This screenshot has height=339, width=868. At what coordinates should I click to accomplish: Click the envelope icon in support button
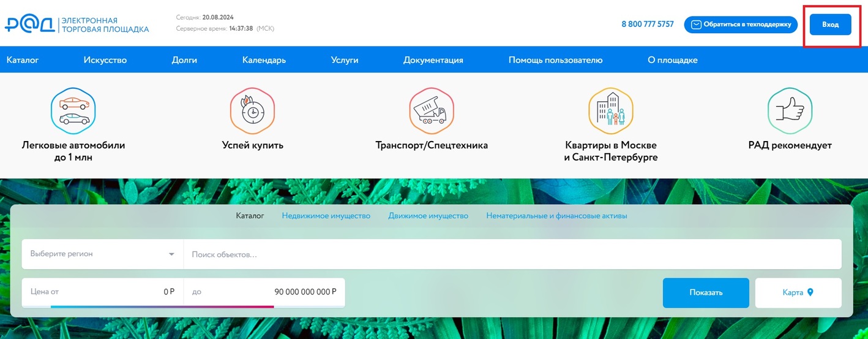tap(696, 25)
